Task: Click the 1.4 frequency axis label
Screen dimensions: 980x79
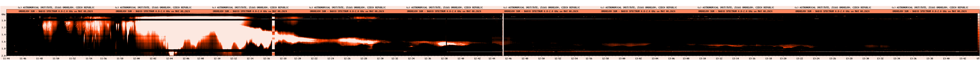Action: 3,35
